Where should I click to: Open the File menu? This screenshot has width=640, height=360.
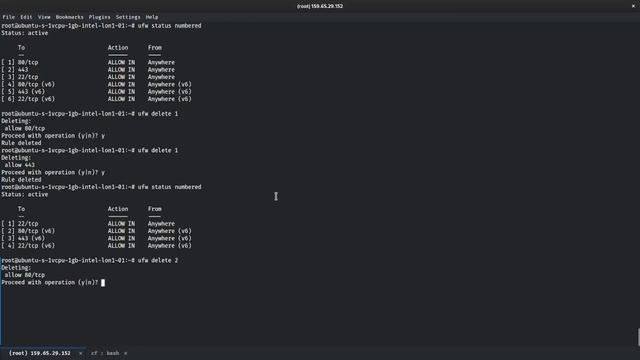[x=9, y=17]
